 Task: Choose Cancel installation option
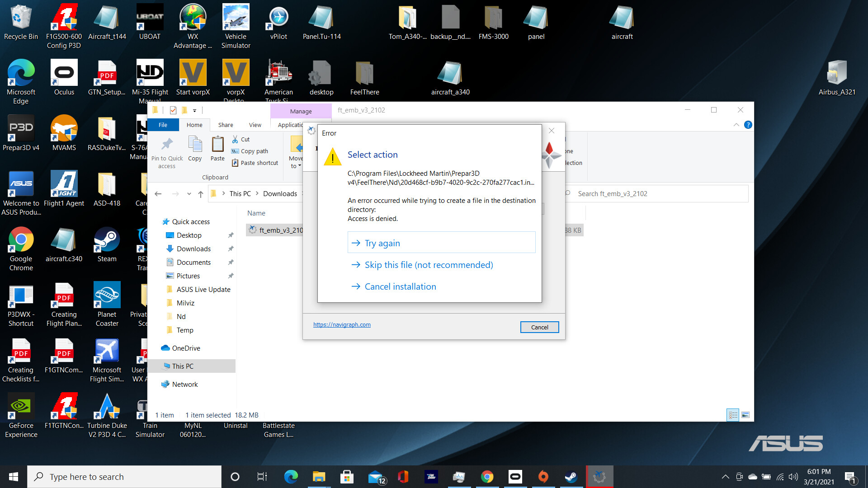tap(400, 286)
